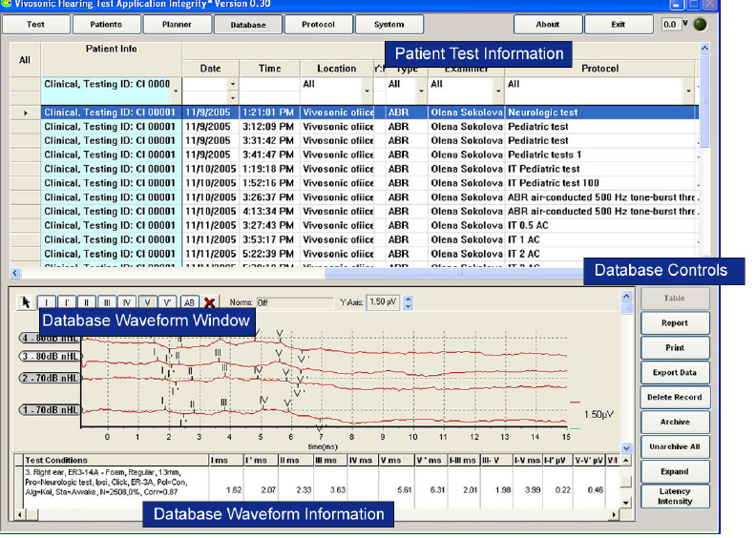Switch to the Planner tab
The image size is (756, 538).
[177, 24]
